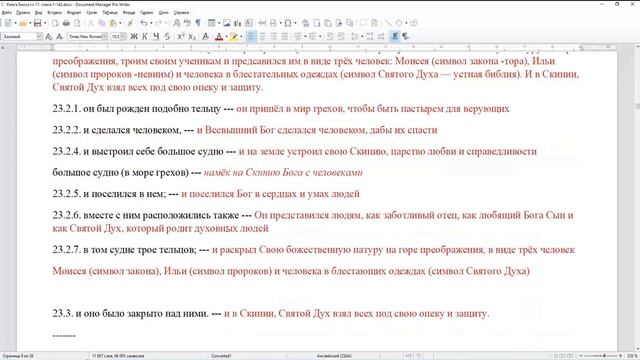Viewport: 640px width, 360px height.
Task: Expand the Save options arrow
Action: click(44, 23)
